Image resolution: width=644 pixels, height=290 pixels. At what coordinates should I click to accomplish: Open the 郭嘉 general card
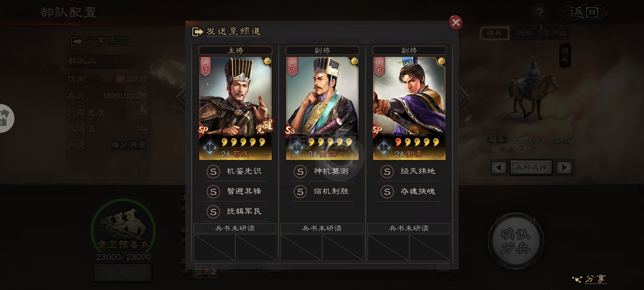click(409, 108)
